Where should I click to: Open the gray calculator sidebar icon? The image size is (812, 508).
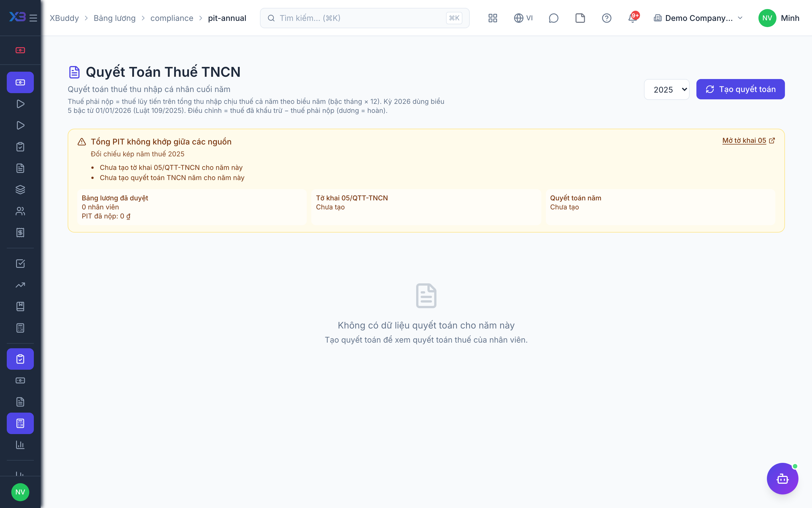point(20,328)
